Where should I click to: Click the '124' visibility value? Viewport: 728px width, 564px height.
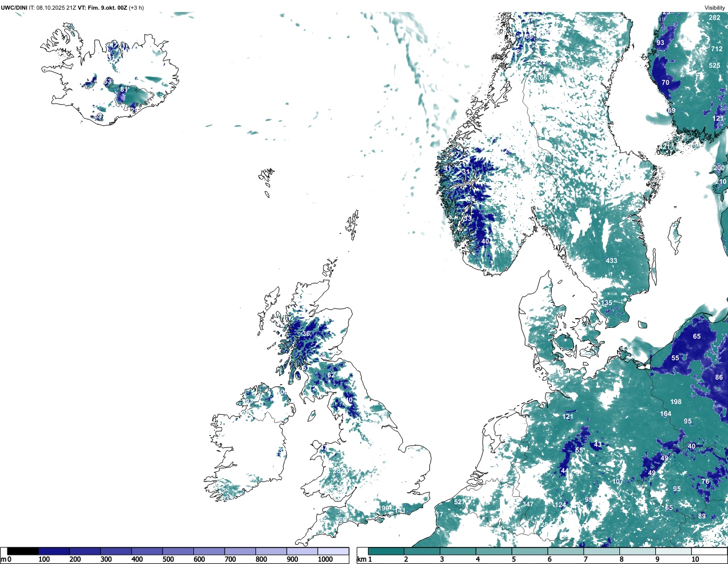click(x=561, y=505)
